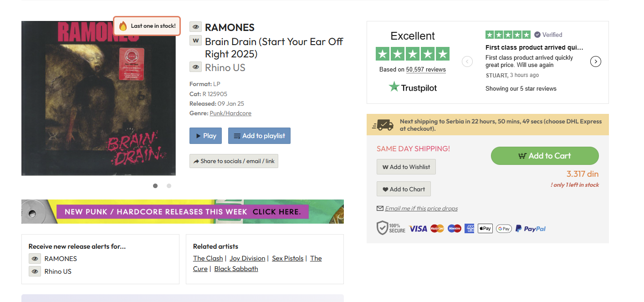This screenshot has height=302, width=644.
Task: Add this record to Chart
Action: 404,189
